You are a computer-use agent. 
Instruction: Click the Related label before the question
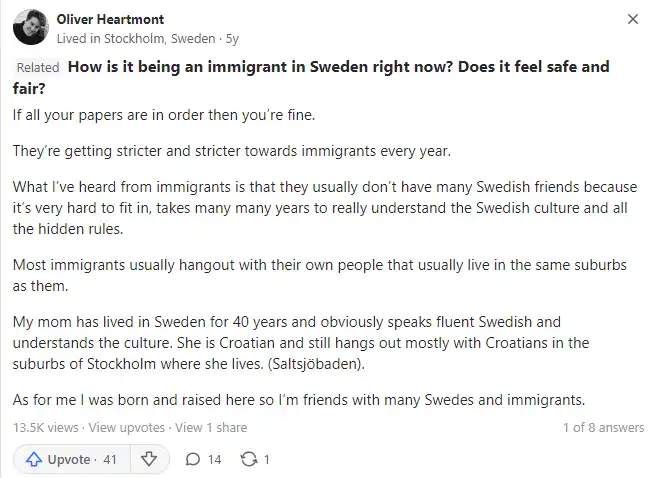click(x=38, y=67)
